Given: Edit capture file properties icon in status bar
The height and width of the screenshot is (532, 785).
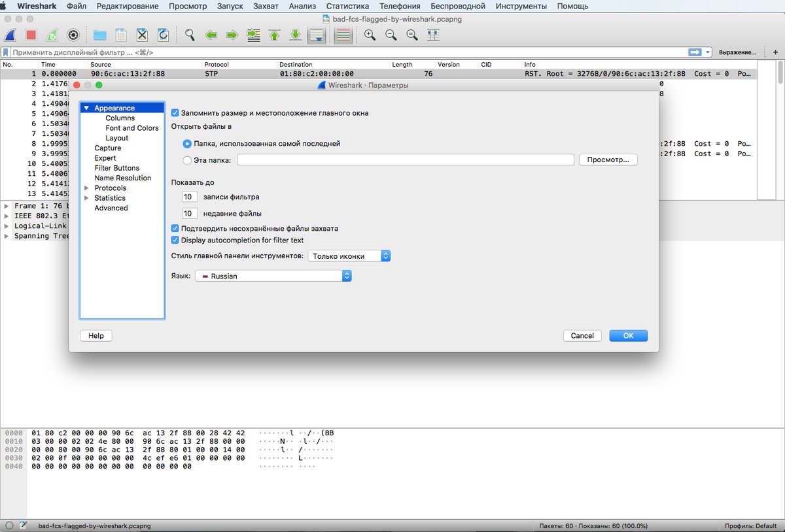Looking at the screenshot, I should [x=23, y=525].
